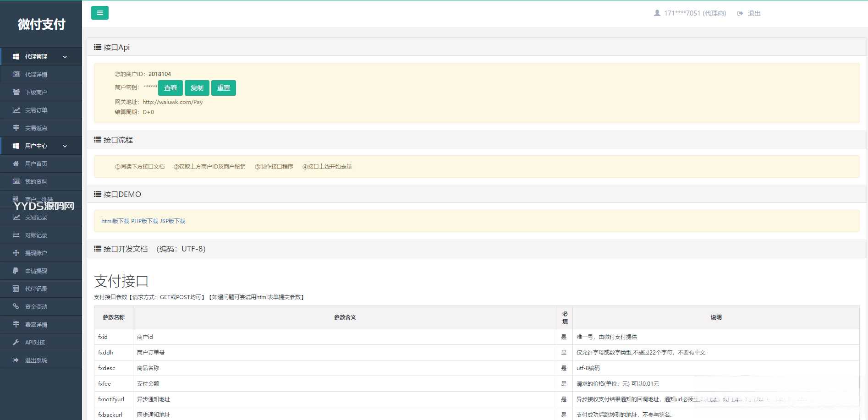Select 对账记录 from the sidebar
The width and height of the screenshot is (868, 420).
point(36,235)
